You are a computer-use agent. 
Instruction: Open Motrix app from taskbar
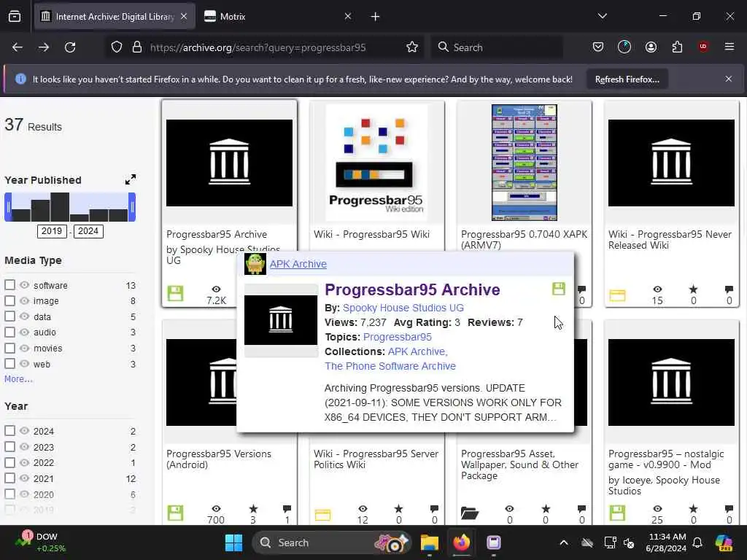point(494,542)
